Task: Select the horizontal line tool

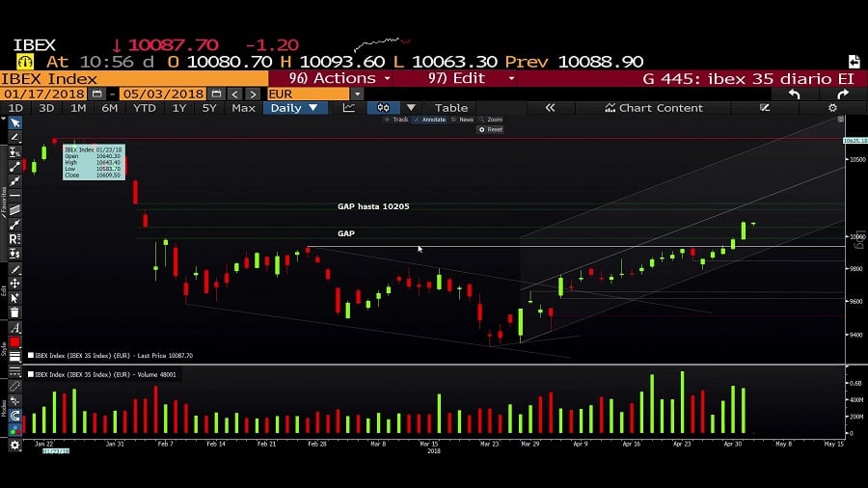Action: [14, 196]
